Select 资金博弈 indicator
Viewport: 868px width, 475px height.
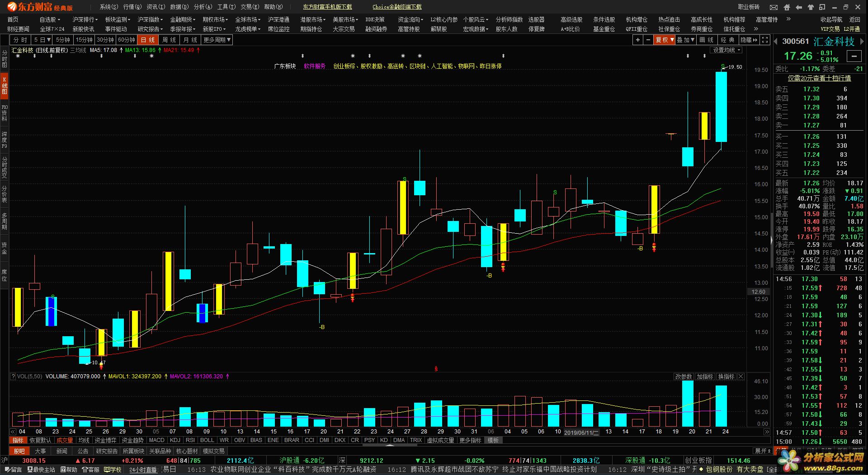point(105,440)
